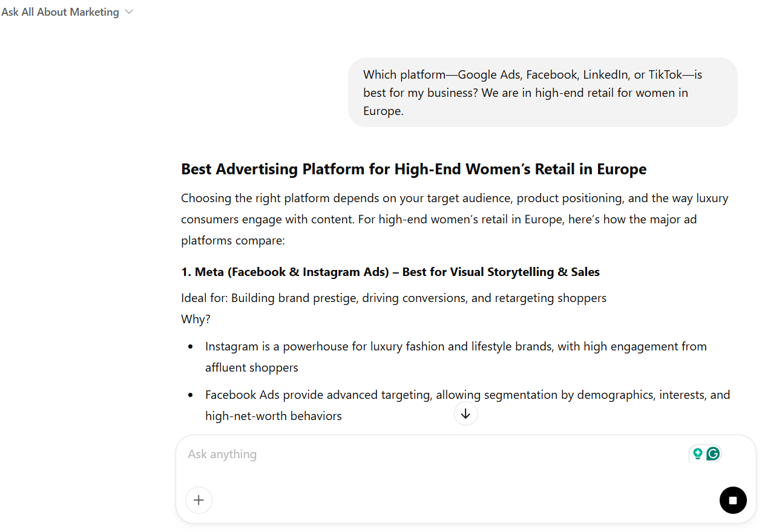The height and width of the screenshot is (532, 762).
Task: Click the words Google Ads in the question
Action: 488,75
